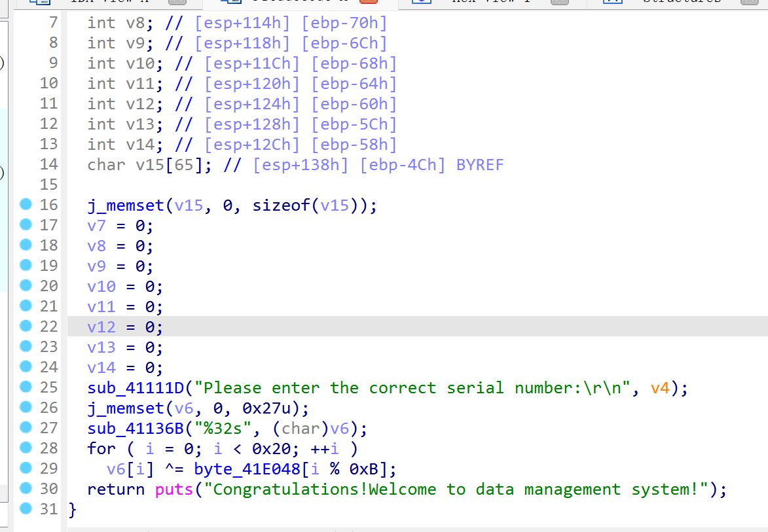Toggle breakpoint dot on line 28
768x532 pixels.
coord(26,448)
